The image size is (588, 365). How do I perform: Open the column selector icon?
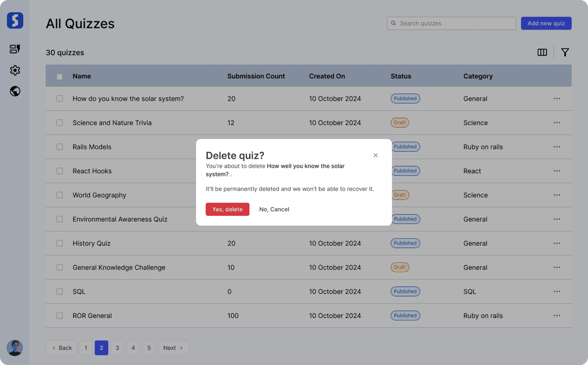pyautogui.click(x=542, y=52)
